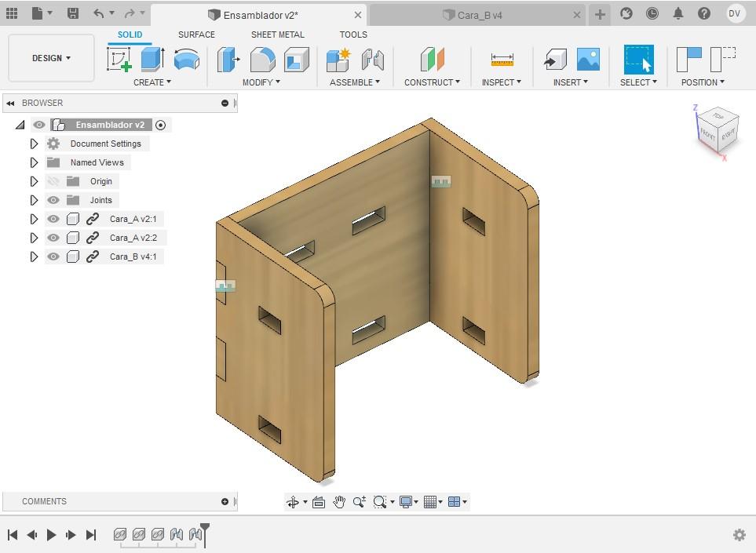The image size is (756, 553).
Task: Activate the window Select tool
Action: tap(639, 60)
